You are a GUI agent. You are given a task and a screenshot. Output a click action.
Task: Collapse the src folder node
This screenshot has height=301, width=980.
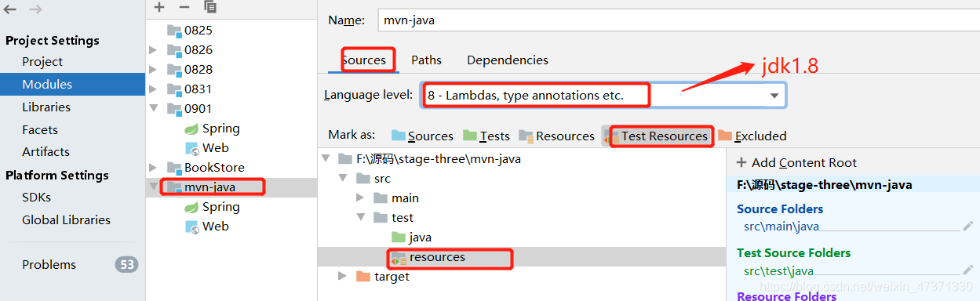pos(343,179)
